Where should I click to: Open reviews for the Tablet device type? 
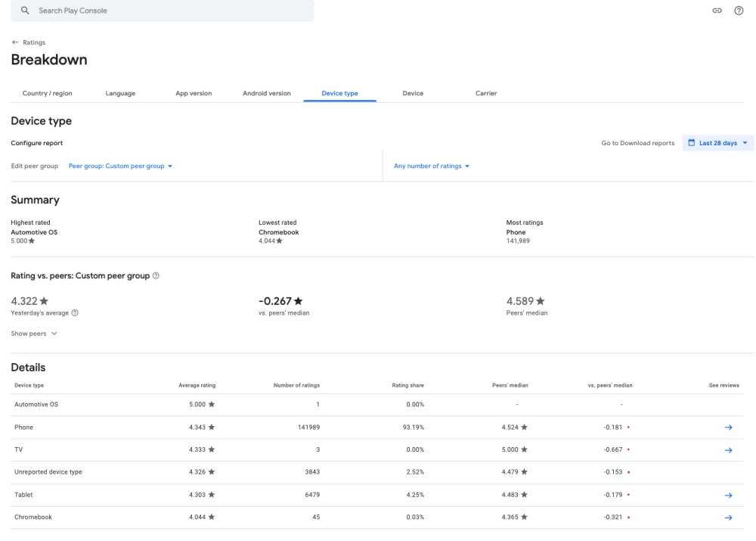click(728, 495)
